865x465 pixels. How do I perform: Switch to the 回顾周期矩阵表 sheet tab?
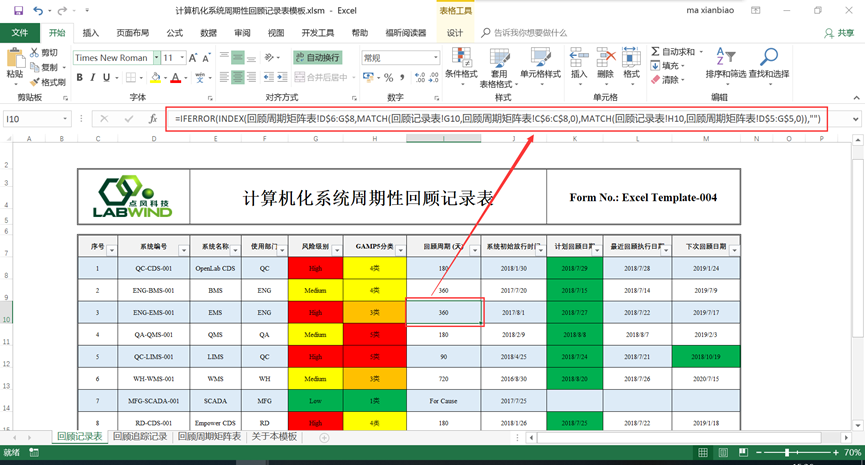(209, 437)
